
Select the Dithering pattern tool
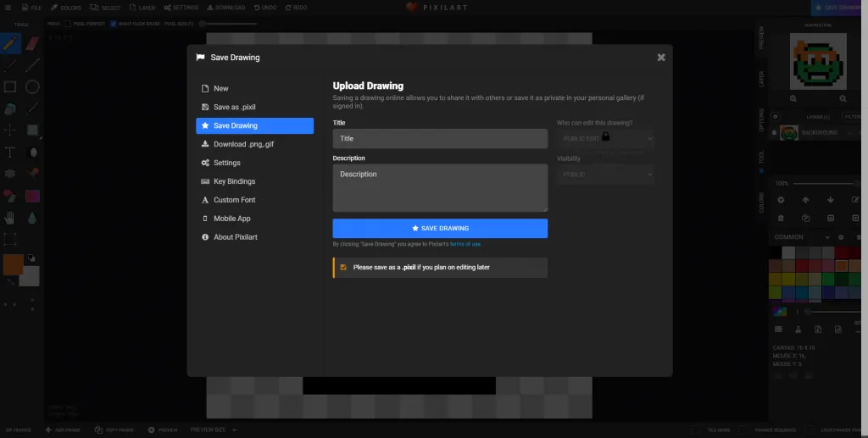(10, 174)
